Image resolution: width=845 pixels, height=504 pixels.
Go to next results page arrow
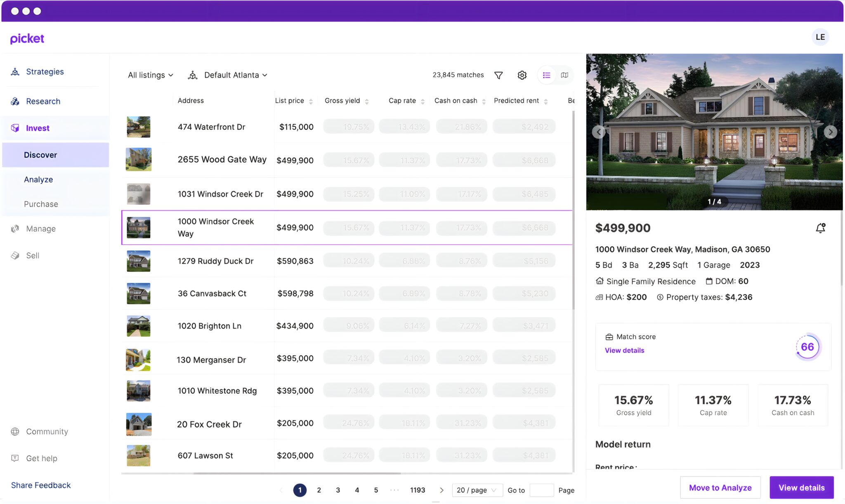[x=441, y=490]
